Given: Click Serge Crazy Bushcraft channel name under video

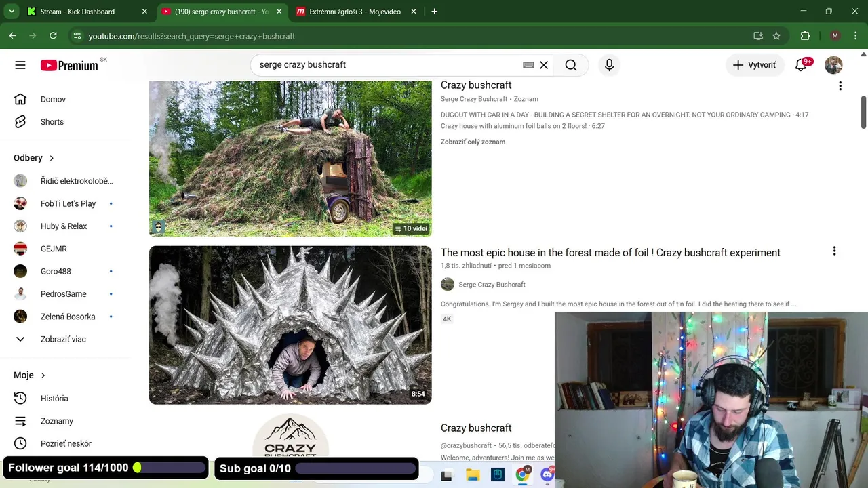Looking at the screenshot, I should 492,285.
